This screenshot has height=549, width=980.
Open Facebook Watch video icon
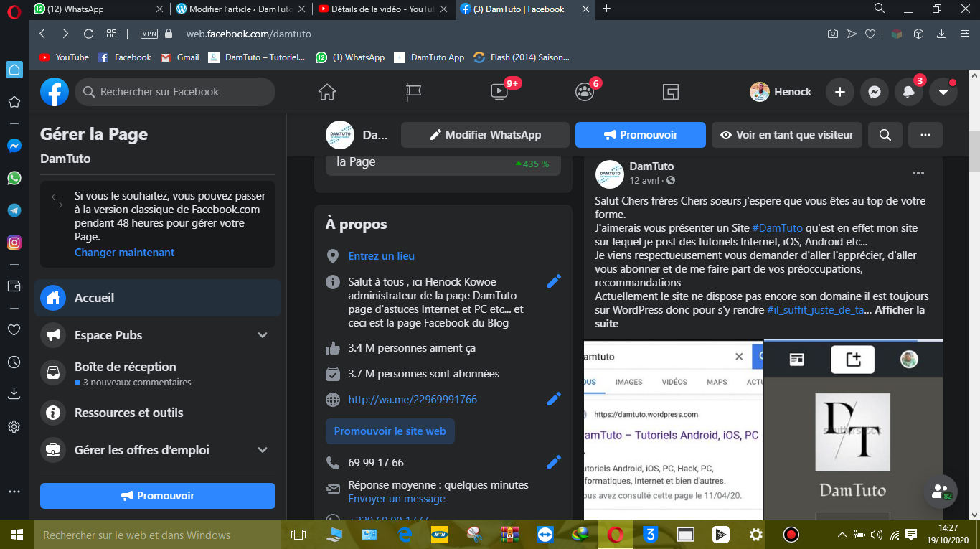499,92
